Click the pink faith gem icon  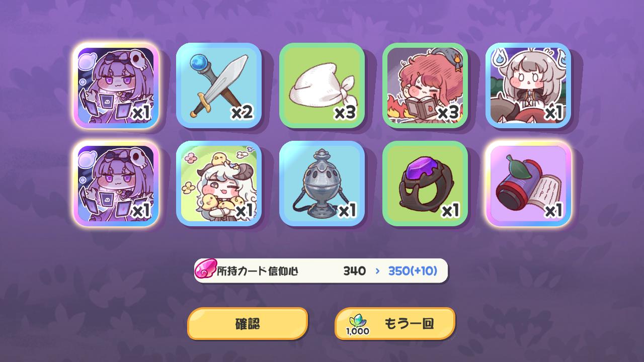205,270
